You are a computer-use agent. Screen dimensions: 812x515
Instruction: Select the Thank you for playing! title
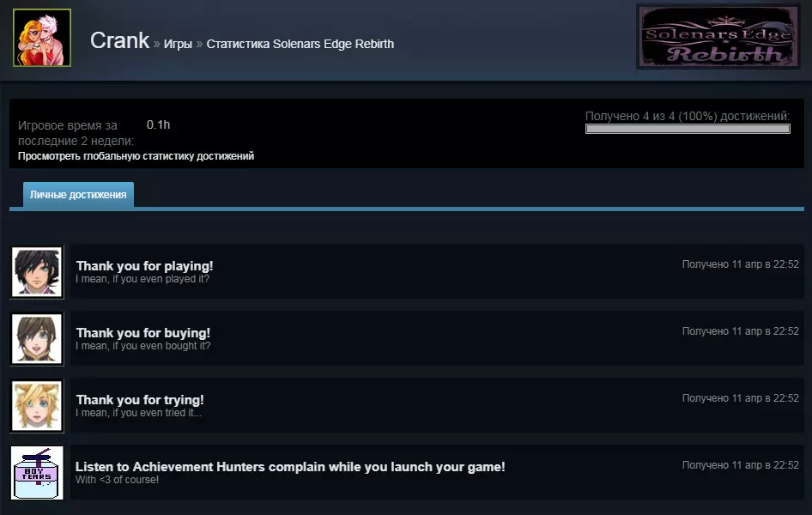point(144,266)
